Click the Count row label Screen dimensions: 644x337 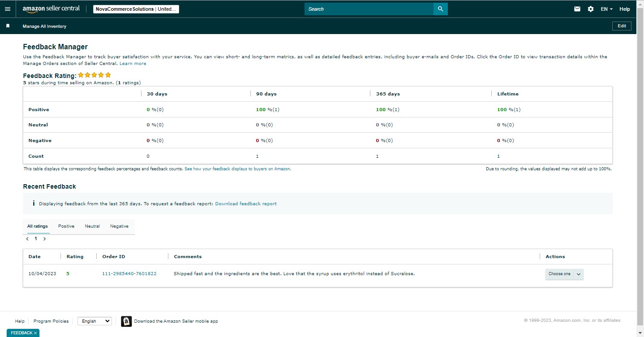tap(36, 156)
